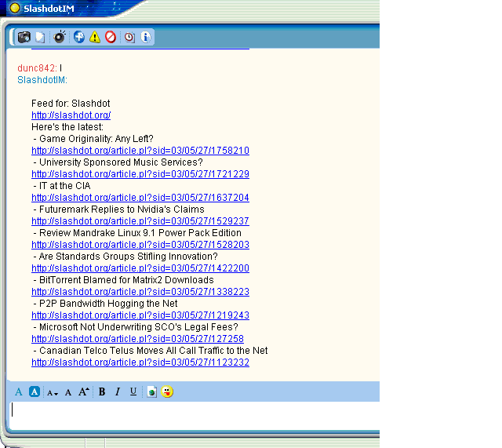Select the normal font size A button
Viewport: 502px width, 448px height.
tap(68, 392)
